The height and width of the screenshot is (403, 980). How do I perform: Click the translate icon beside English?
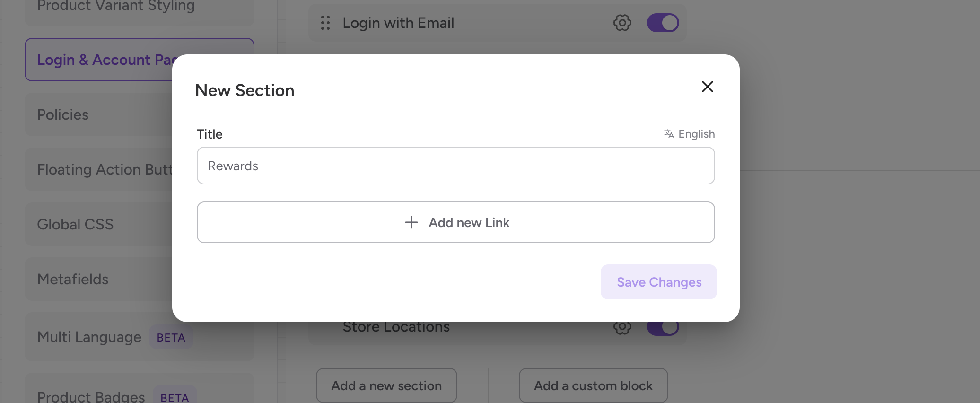(669, 134)
